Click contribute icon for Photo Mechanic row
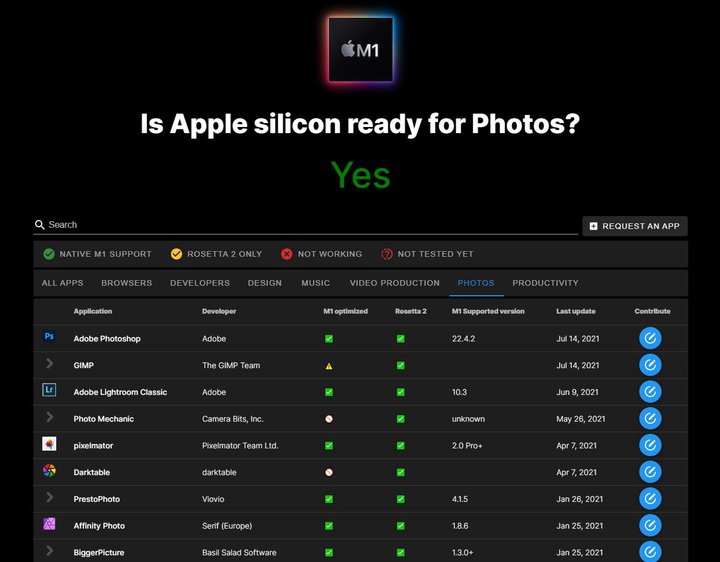The height and width of the screenshot is (562, 720). pos(650,419)
